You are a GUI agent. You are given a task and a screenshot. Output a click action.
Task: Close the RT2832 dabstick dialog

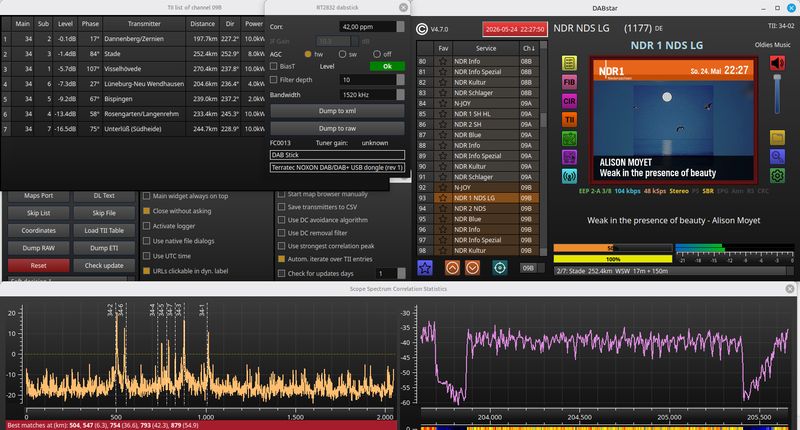[403, 7]
